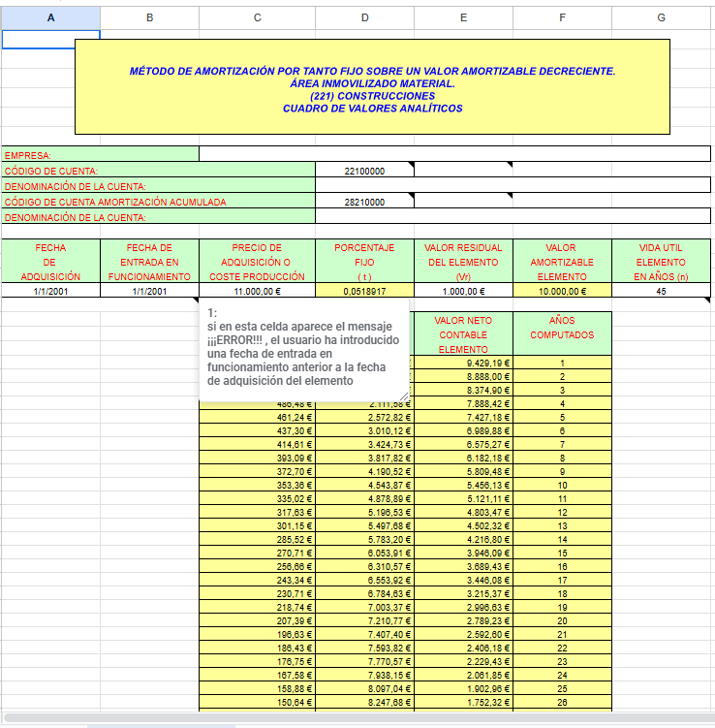Click the empty field beside EMPRESA
This screenshot has width=715, height=728.
(x=454, y=154)
